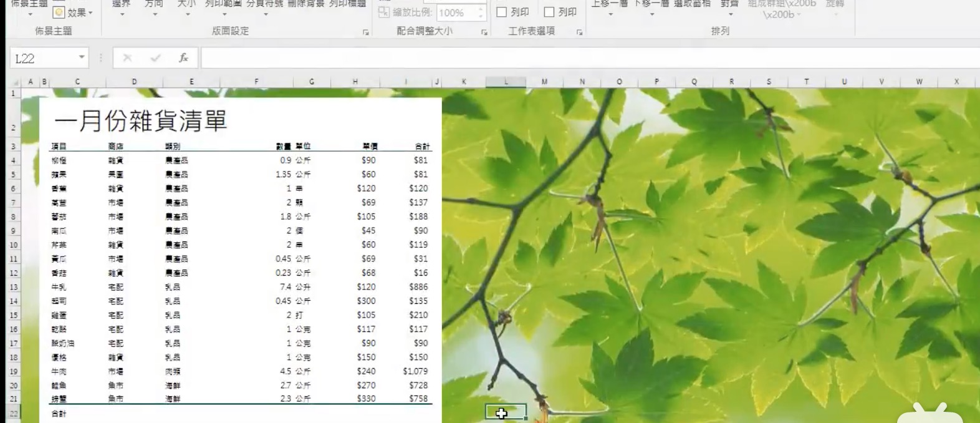Select row 3 header
The width and height of the screenshot is (980, 423).
click(x=13, y=147)
